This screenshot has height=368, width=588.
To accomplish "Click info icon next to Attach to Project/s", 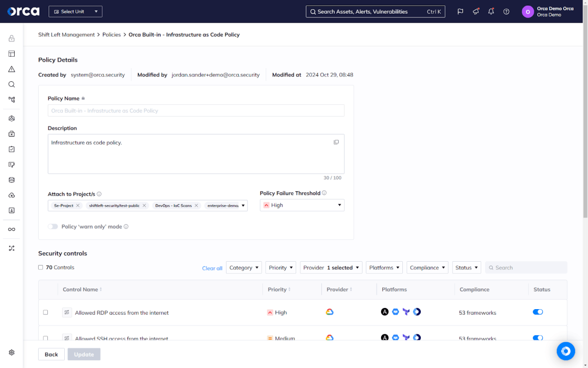I will tap(99, 194).
